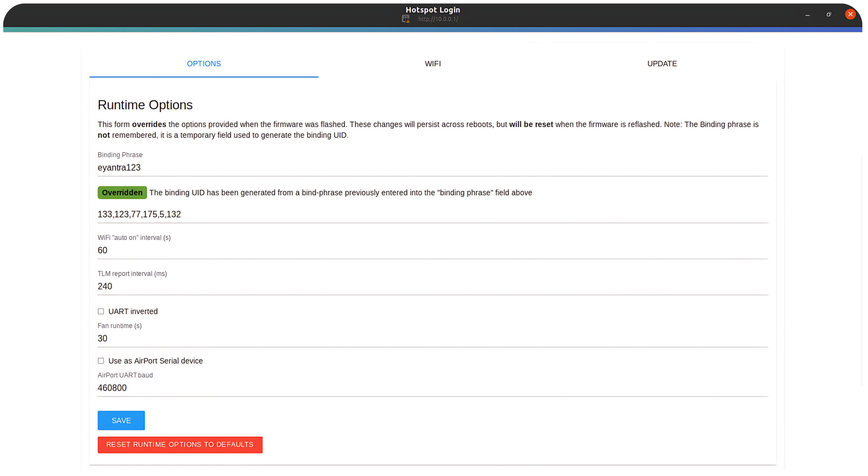Restore the Hotspot Login window size

pos(829,14)
